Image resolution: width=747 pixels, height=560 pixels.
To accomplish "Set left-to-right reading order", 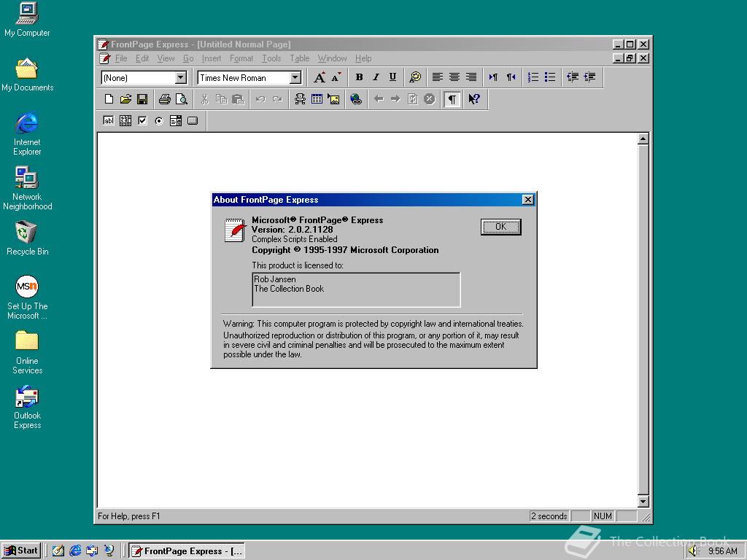I will coord(494,77).
